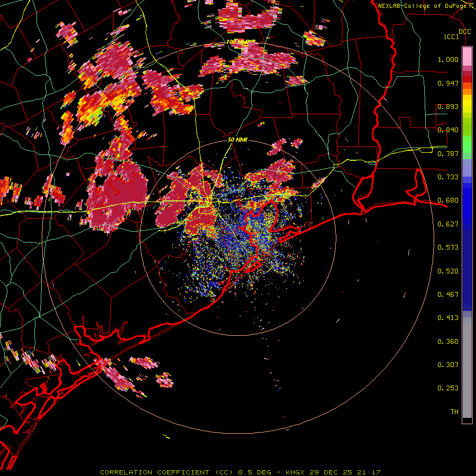476x476 pixels.
Task: Select the 1.000 scale value
Action: (448, 59)
